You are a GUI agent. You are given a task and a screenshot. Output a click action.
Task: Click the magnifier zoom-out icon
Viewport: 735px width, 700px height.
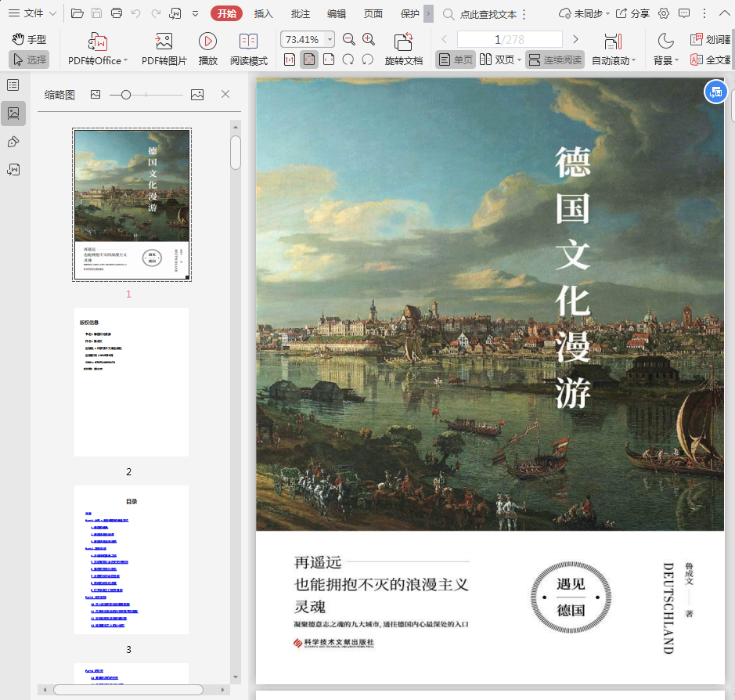click(349, 40)
